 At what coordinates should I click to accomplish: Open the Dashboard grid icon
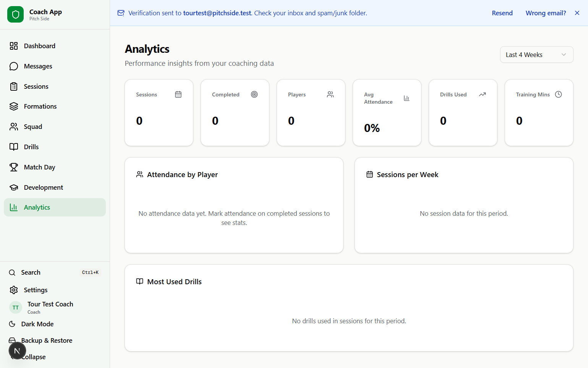(x=14, y=46)
